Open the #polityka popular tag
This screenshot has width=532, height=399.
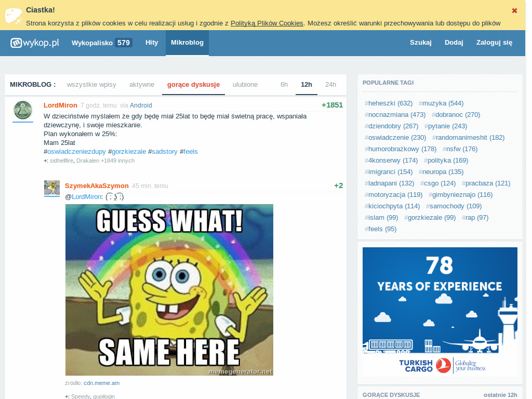pos(446,161)
